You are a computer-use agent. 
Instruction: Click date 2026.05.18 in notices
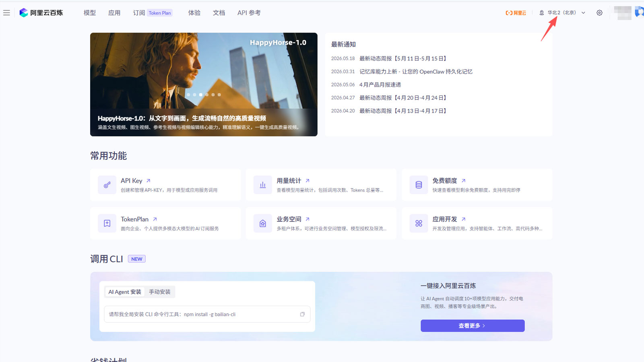point(343,59)
